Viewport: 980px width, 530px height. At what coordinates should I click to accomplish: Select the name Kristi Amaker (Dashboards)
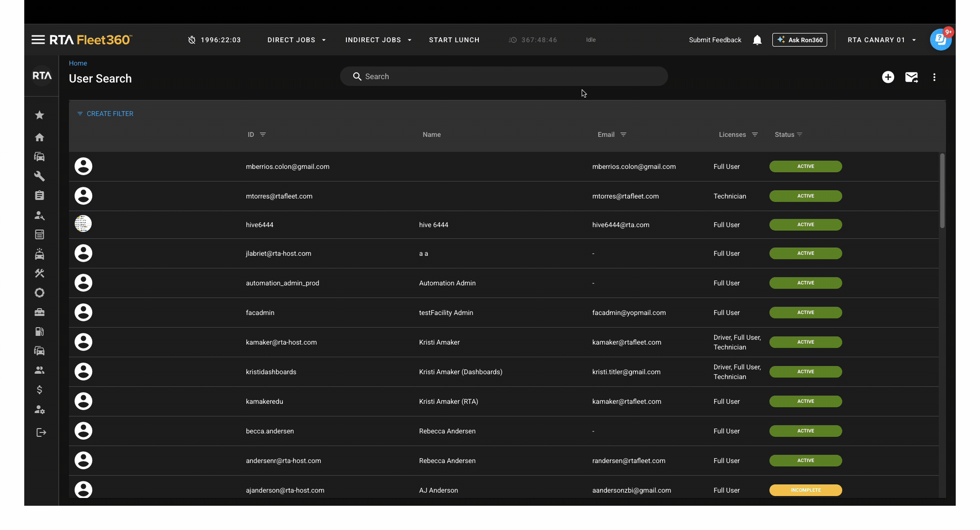point(460,372)
